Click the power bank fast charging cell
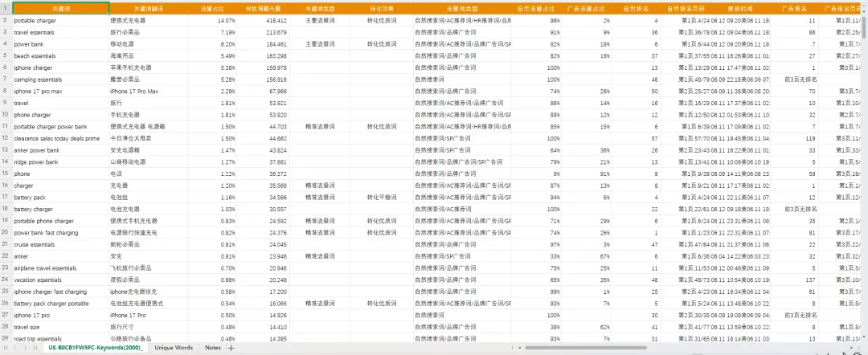Screen dimensions: 868x355 [x=61, y=233]
